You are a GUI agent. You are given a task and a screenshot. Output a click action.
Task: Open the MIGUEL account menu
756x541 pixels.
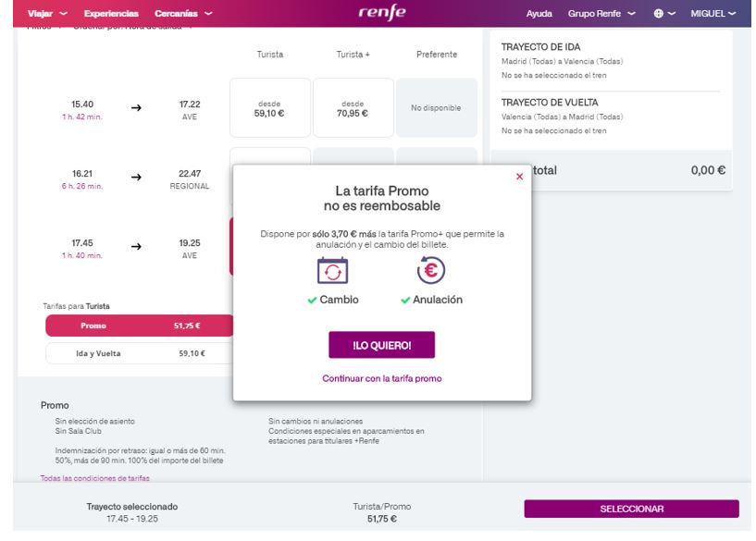pyautogui.click(x=713, y=14)
